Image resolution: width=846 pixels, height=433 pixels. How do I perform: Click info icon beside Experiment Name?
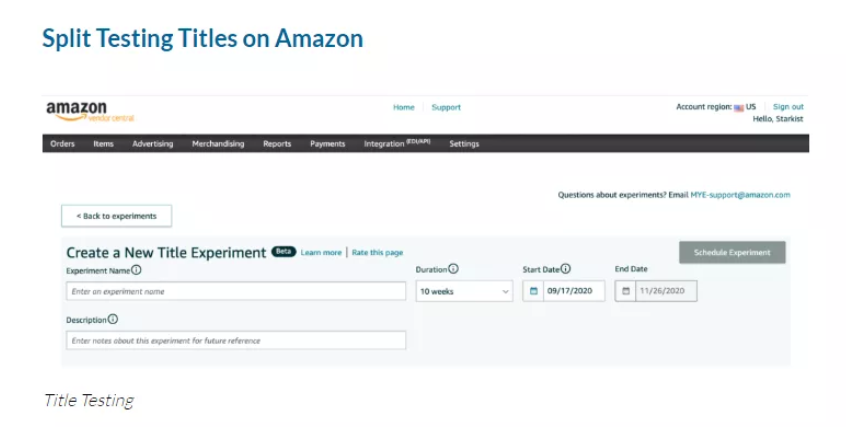coord(137,270)
